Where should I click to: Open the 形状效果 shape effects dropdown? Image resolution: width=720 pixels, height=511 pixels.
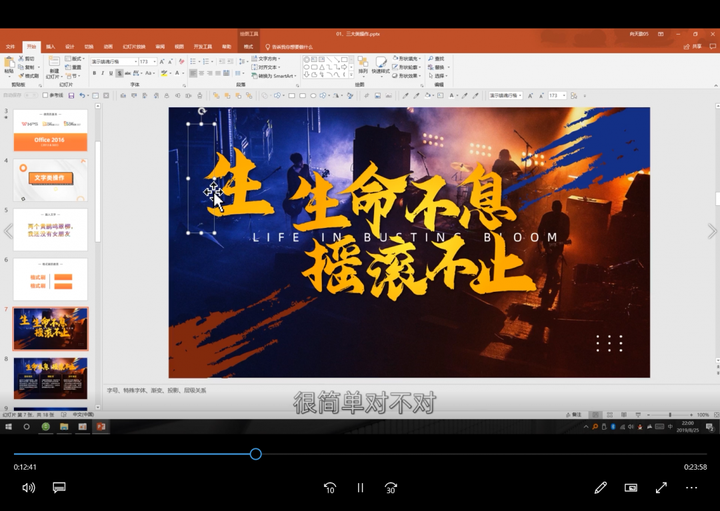[406, 76]
